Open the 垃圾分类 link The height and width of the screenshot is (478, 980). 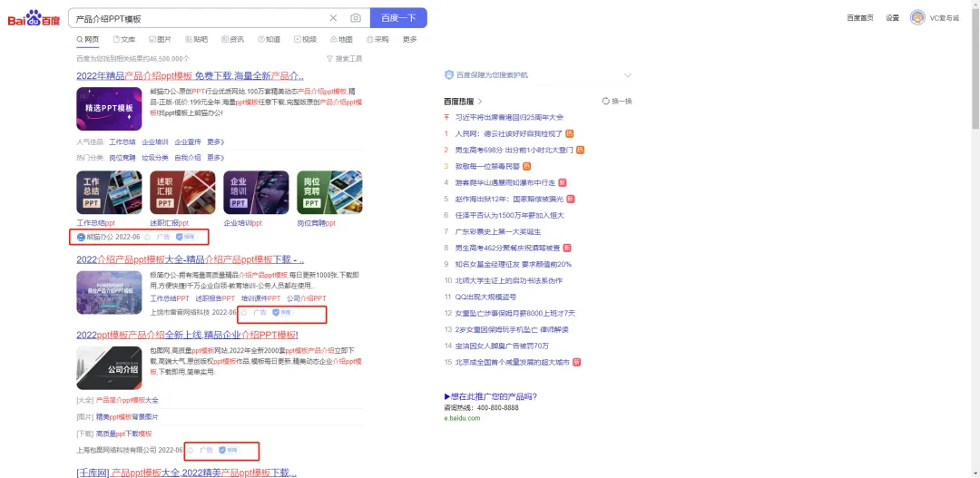click(x=154, y=158)
